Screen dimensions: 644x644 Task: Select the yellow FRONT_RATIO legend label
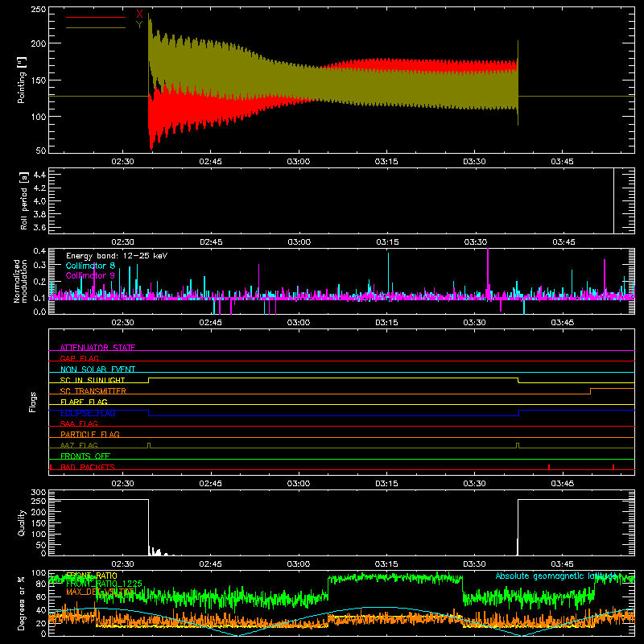(92, 576)
